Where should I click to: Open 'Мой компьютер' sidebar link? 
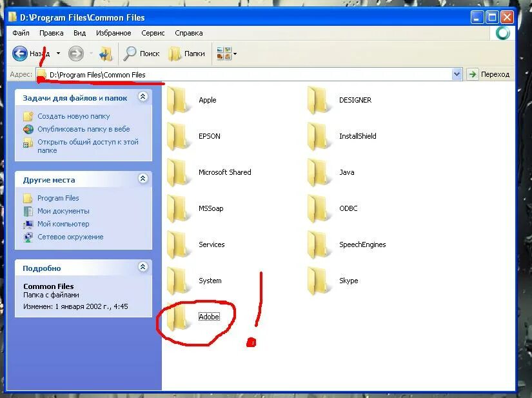click(x=63, y=224)
